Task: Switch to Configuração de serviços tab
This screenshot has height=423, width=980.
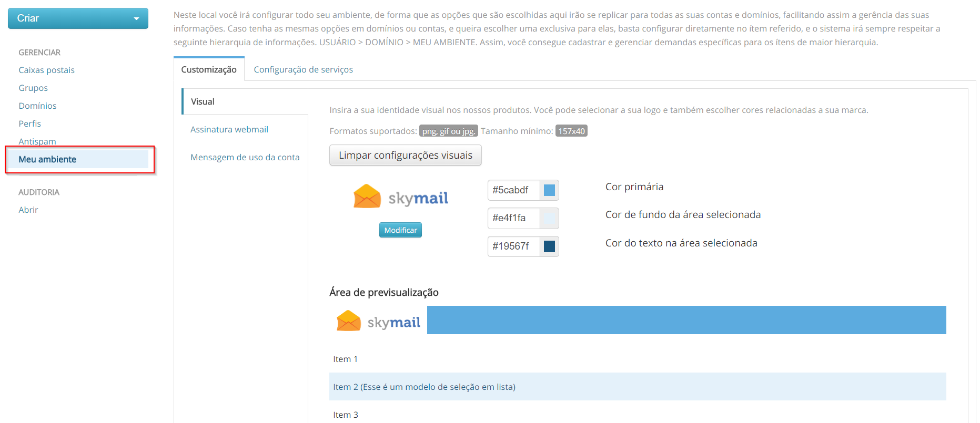Action: tap(303, 69)
